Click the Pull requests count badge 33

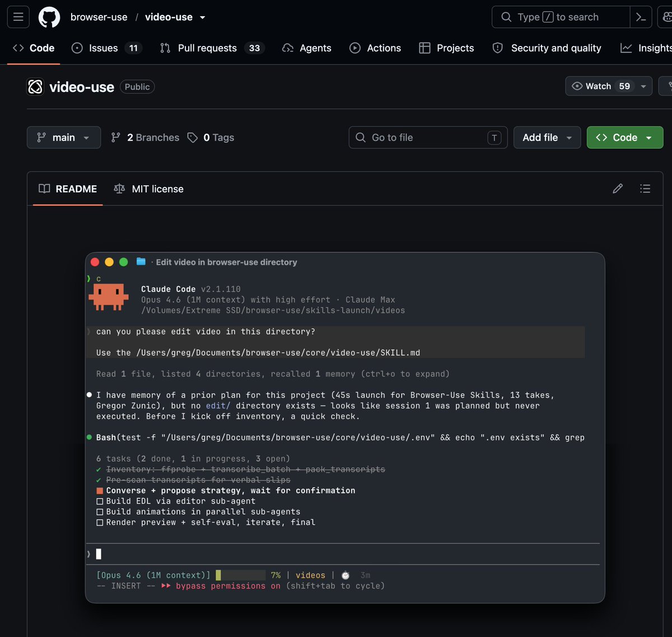pyautogui.click(x=254, y=48)
